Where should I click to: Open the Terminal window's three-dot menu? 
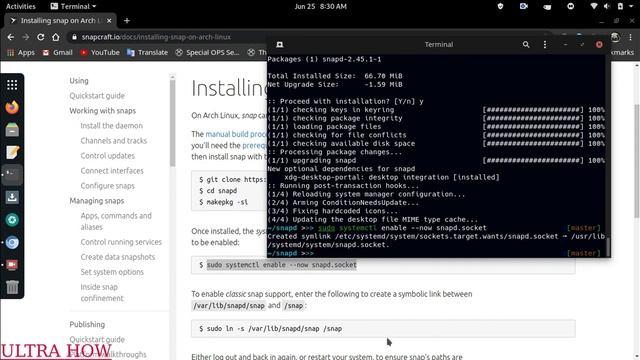(x=544, y=44)
